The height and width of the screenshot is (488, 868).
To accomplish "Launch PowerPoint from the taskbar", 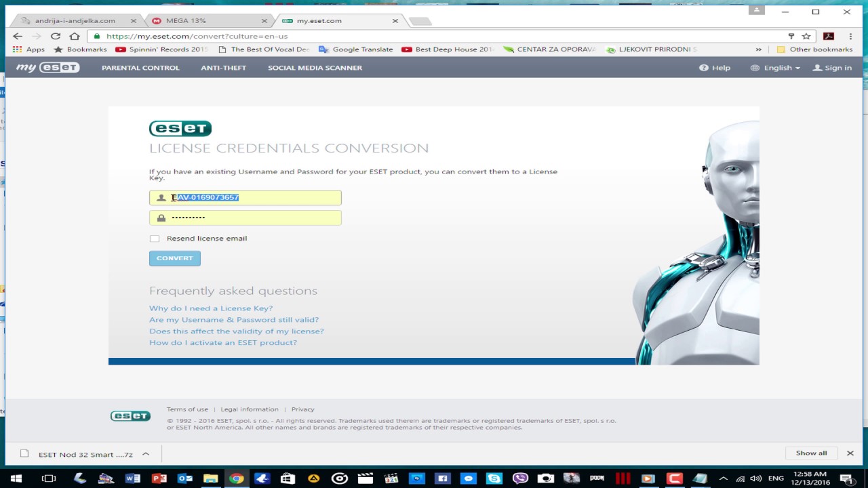I will [159, 479].
